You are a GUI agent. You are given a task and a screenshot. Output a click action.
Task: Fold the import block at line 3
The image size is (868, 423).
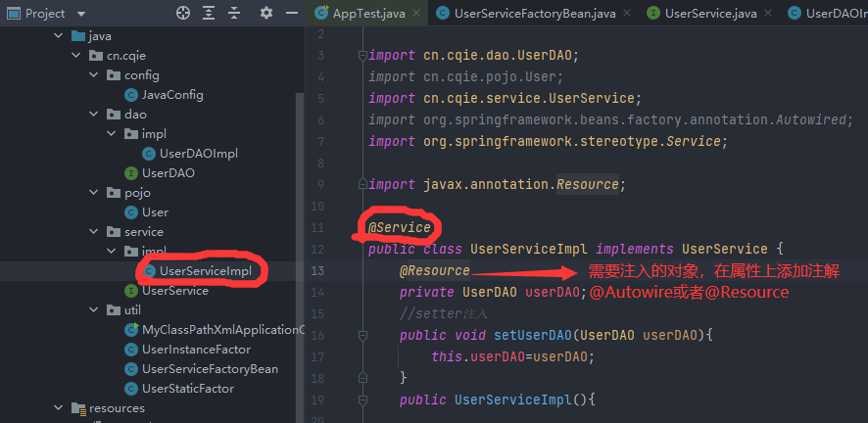tap(362, 55)
